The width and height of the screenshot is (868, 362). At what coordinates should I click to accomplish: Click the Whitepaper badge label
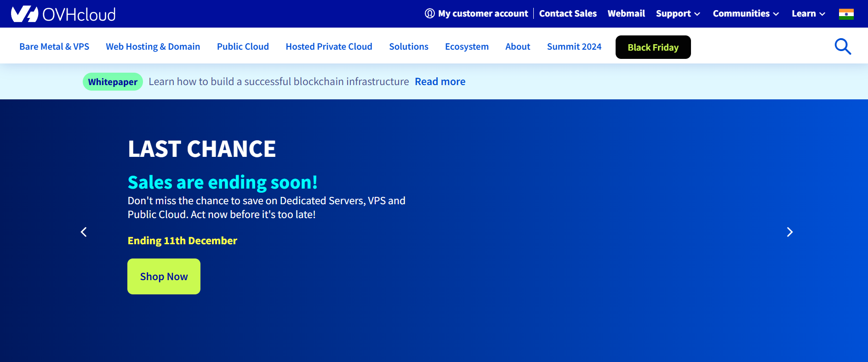(113, 82)
